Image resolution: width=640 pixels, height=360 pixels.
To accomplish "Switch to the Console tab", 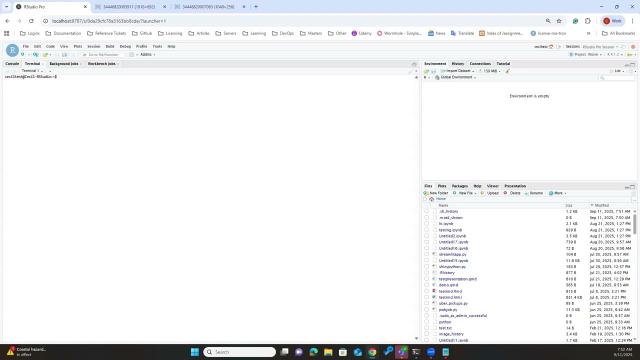I will (12, 64).
